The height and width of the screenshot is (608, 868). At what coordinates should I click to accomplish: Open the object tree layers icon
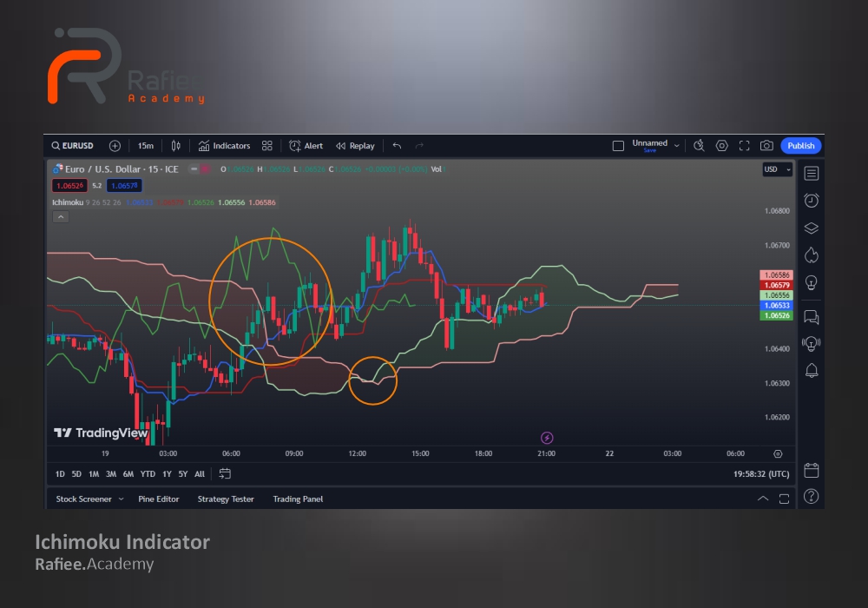point(812,228)
